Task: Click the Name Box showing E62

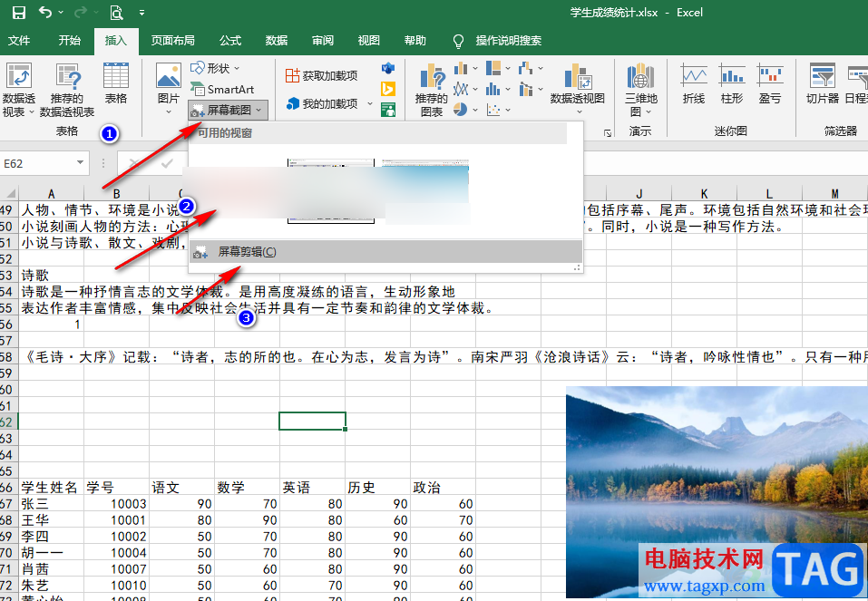Action: point(39,163)
